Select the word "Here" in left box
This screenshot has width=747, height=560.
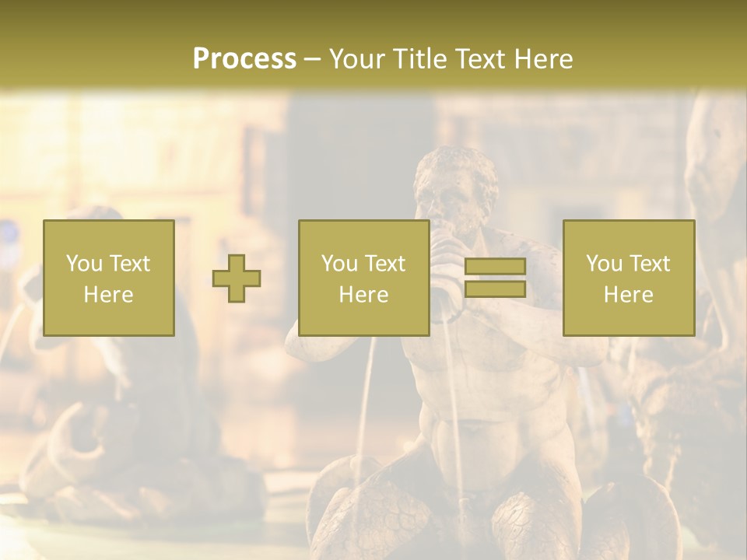[x=109, y=294]
